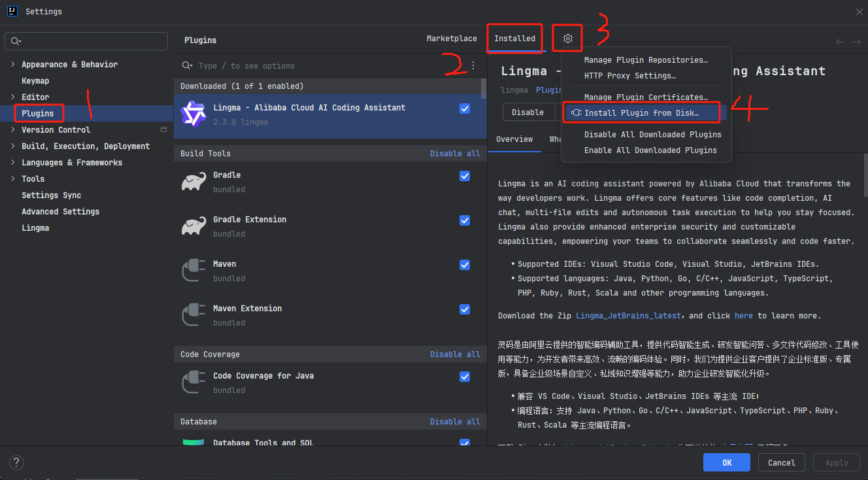Select Lingma in settings tree
868x480 pixels.
35,228
